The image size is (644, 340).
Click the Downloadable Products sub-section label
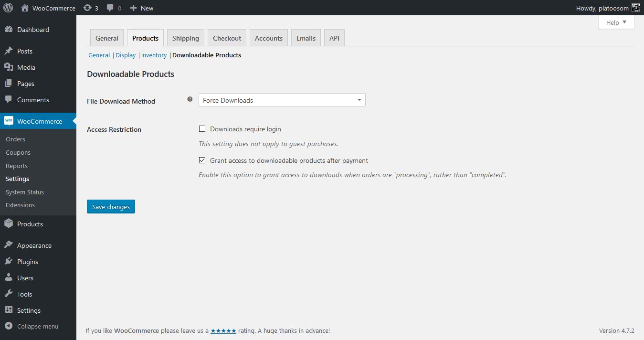[207, 55]
